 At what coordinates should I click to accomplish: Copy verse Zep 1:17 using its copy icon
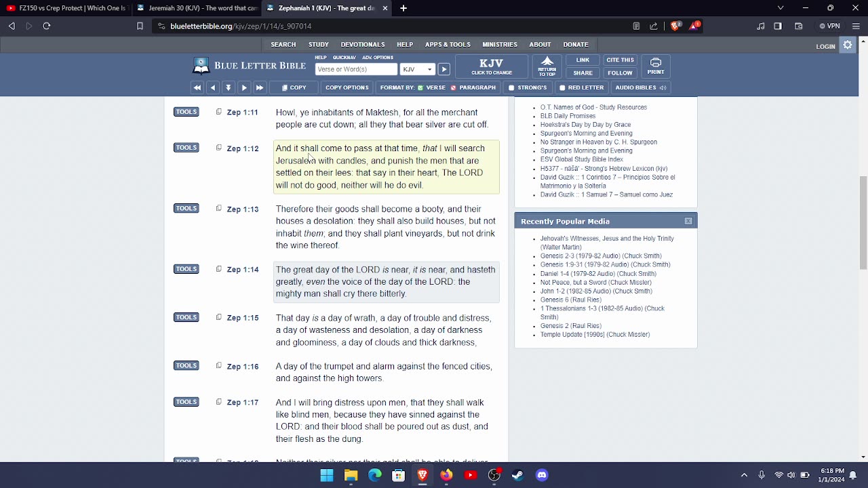pos(218,402)
